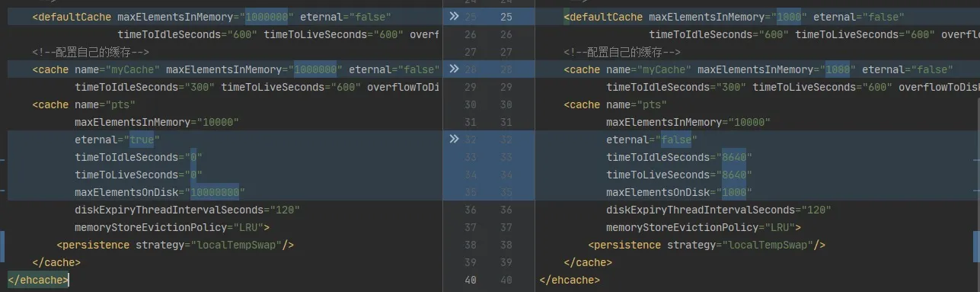This screenshot has height=292, width=980.
Task: Apply the myCache change arrow at line 28
Action: click(x=454, y=69)
